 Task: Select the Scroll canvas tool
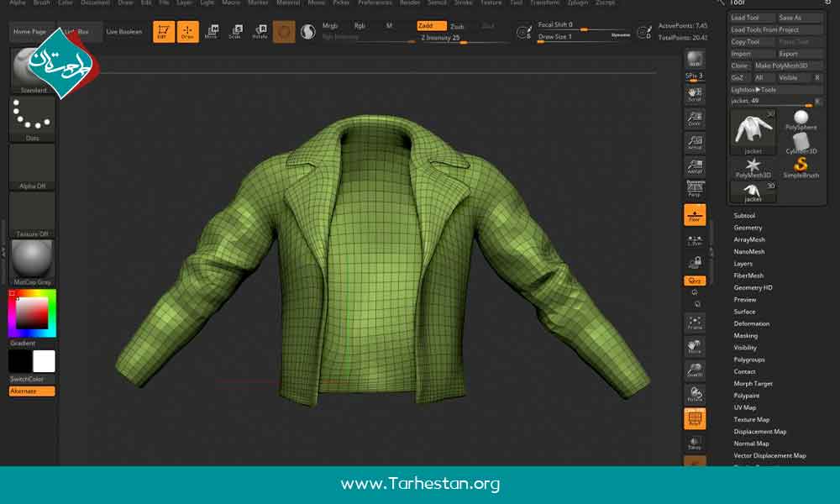tap(695, 94)
